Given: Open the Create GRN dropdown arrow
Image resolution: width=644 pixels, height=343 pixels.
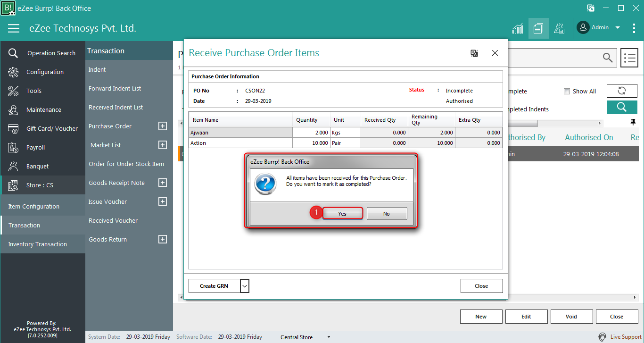Looking at the screenshot, I should pyautogui.click(x=244, y=286).
